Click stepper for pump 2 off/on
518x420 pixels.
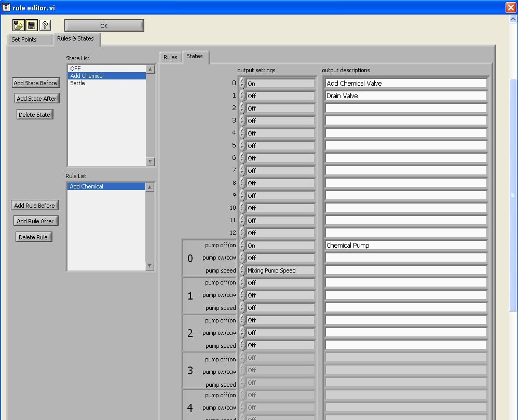242,320
